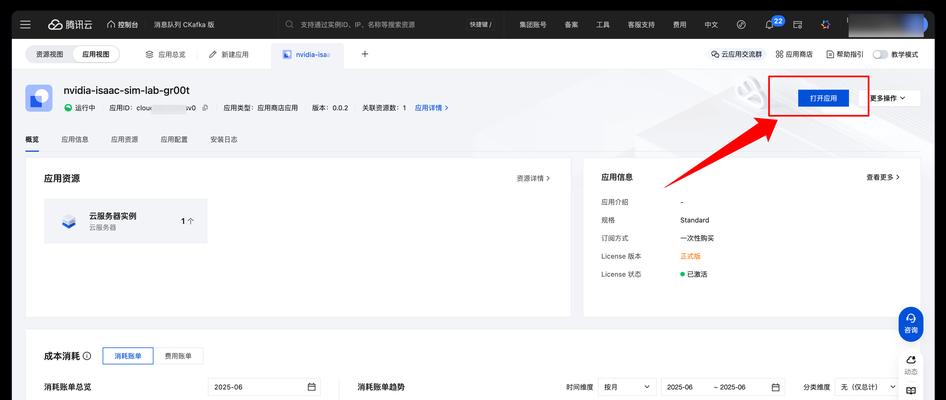The image size is (946, 400).
Task: Click 打开应用 button
Action: 823,98
